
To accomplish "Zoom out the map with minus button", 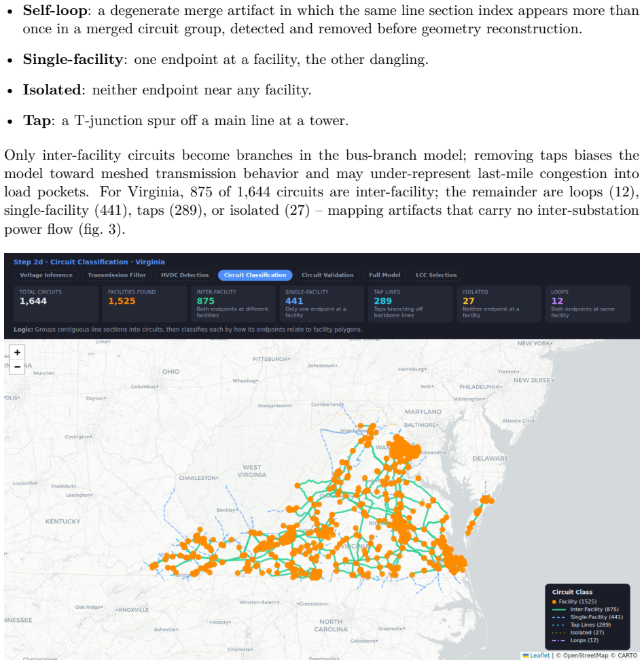I will (18, 367).
